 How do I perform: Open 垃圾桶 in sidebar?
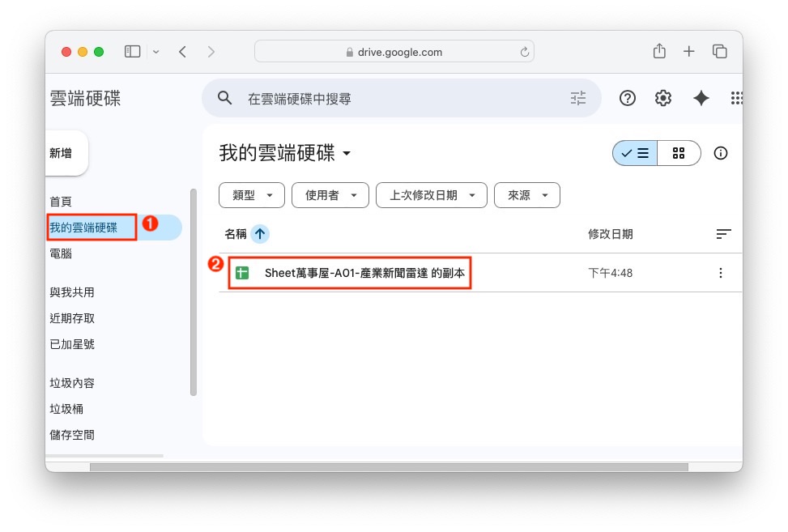[66, 409]
